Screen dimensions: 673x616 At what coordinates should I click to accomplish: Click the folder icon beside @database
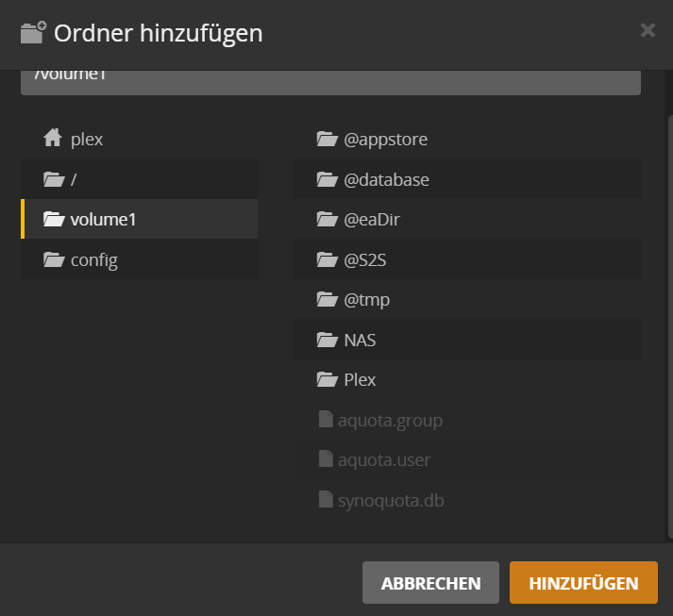tap(327, 179)
